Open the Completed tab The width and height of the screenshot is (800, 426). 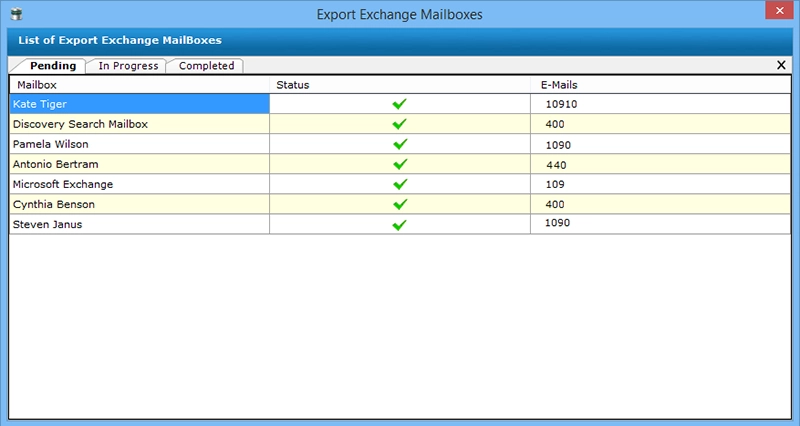(x=207, y=66)
